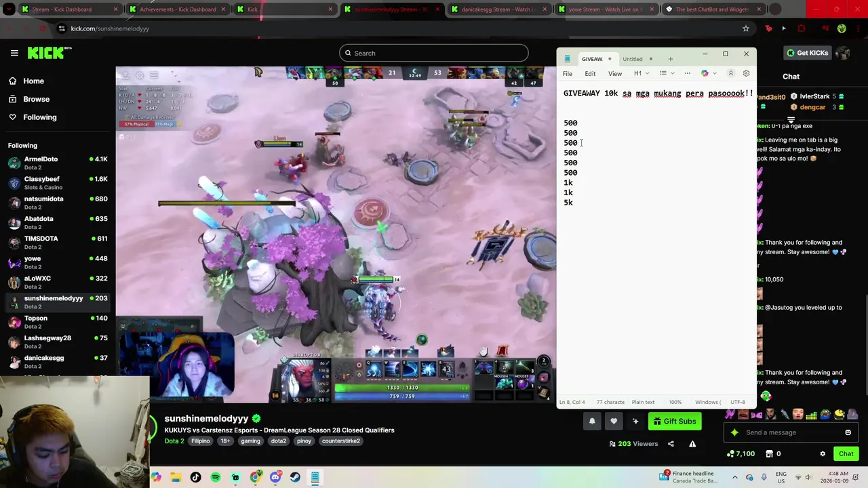Select the dota2 tag

pyautogui.click(x=279, y=441)
